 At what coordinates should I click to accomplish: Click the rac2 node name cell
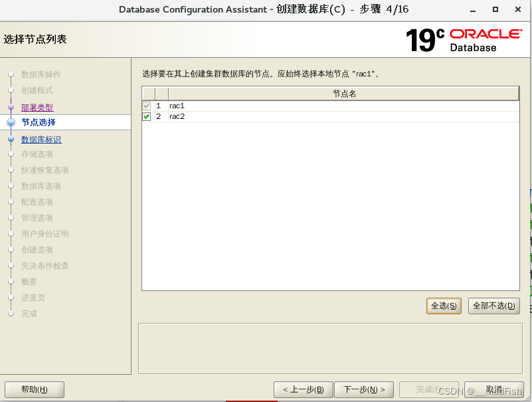[343, 116]
